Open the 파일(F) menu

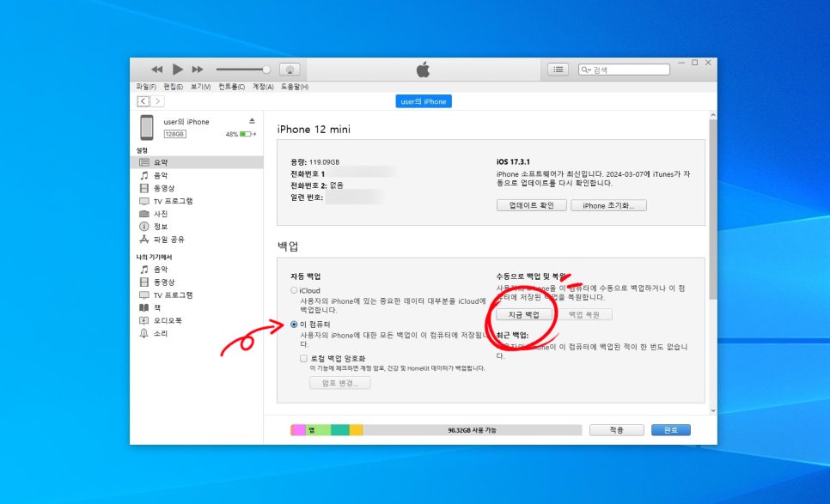point(146,87)
